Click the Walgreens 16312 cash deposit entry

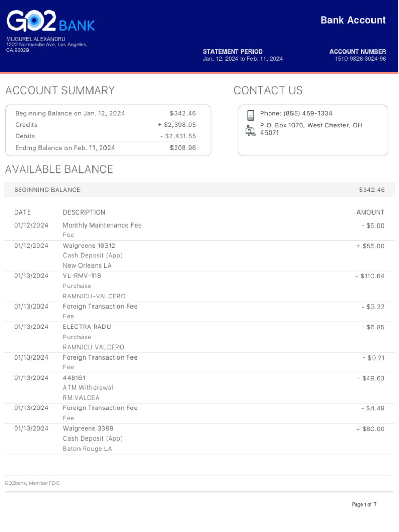point(89,246)
